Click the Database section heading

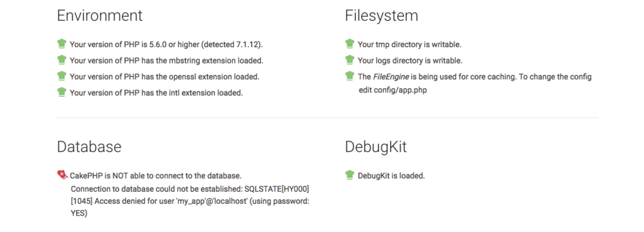click(89, 146)
